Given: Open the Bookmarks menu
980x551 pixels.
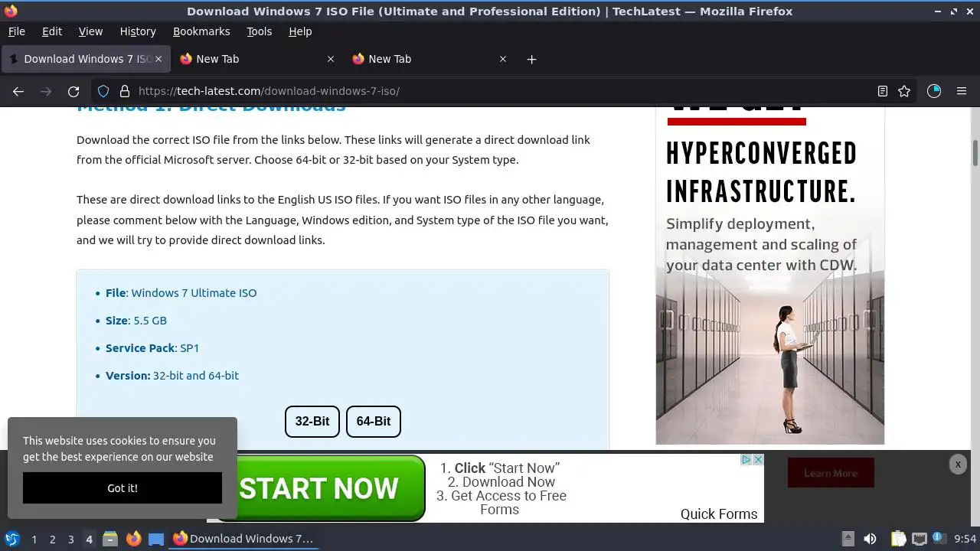Looking at the screenshot, I should (x=201, y=31).
